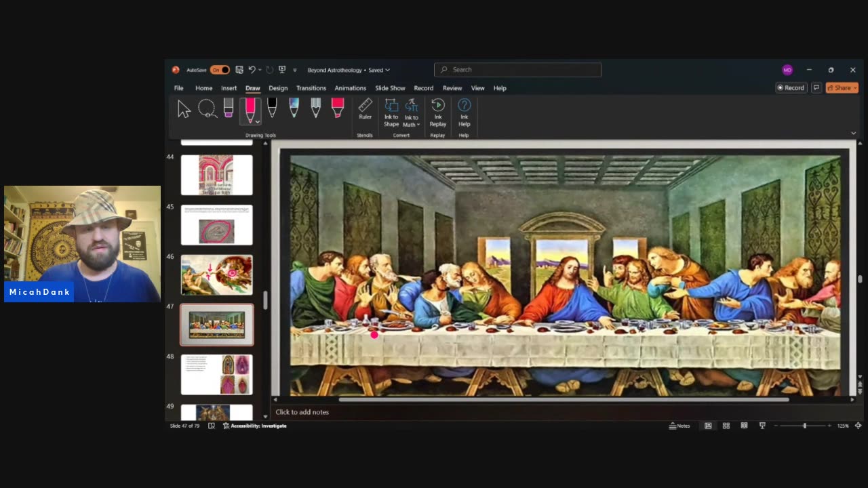The height and width of the screenshot is (488, 868).
Task: Select slide 48 thumbnail
Action: click(216, 374)
